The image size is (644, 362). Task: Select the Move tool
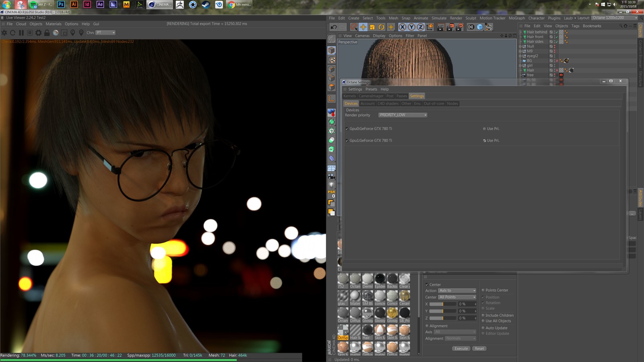[363, 27]
